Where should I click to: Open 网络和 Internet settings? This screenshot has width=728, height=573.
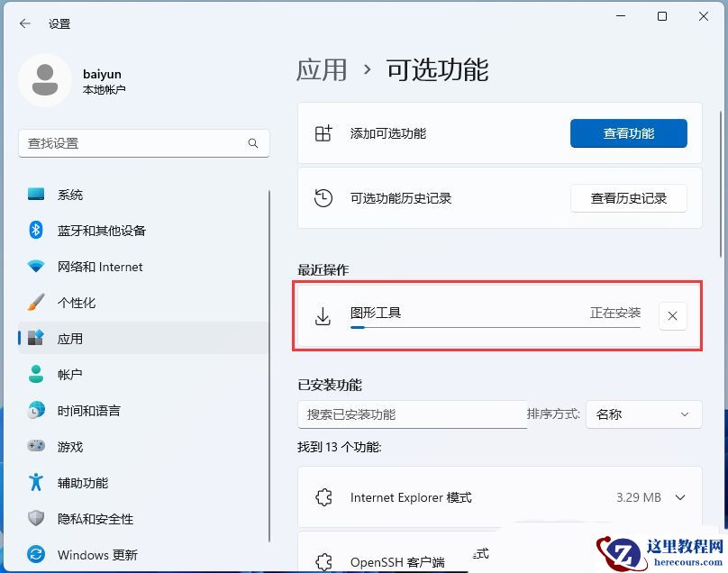point(97,267)
